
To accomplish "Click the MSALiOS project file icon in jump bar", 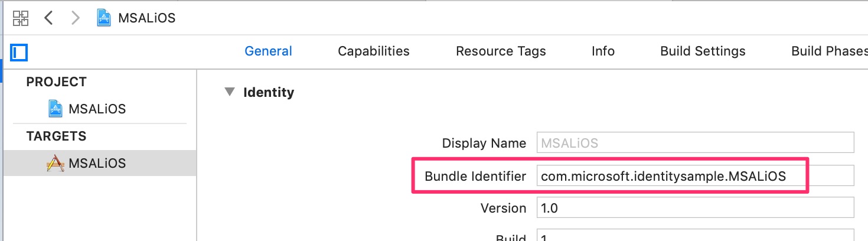I will click(105, 18).
